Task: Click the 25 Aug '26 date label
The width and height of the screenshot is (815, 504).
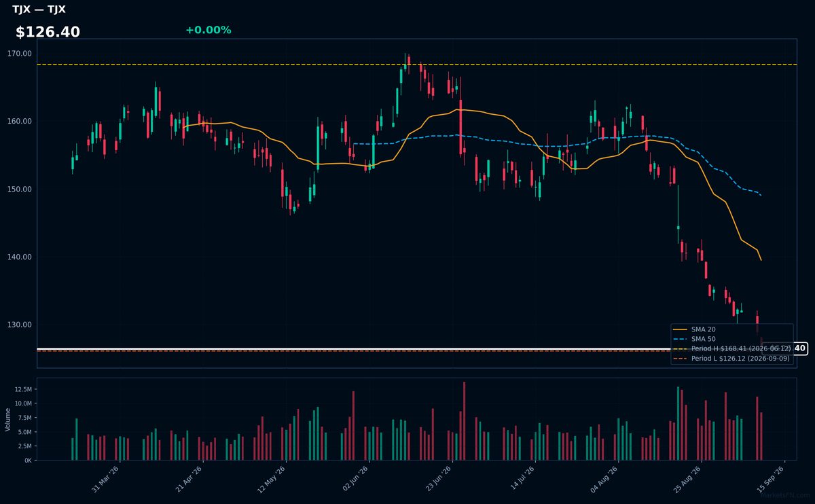Action: tap(687, 478)
